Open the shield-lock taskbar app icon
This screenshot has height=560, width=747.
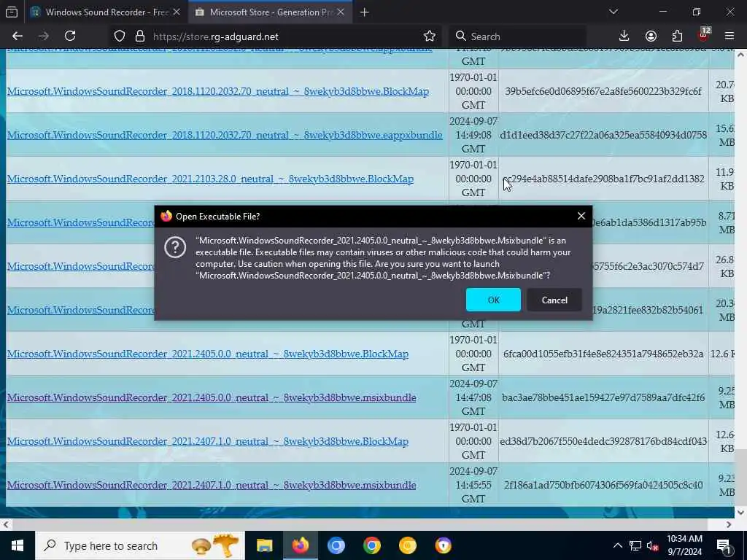tap(443, 545)
